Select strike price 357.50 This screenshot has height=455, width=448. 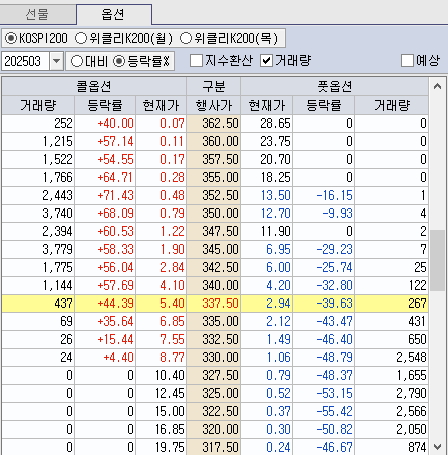214,159
